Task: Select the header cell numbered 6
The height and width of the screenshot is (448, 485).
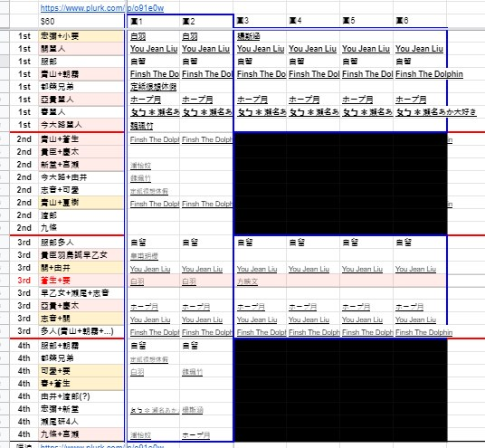Action: 420,21
